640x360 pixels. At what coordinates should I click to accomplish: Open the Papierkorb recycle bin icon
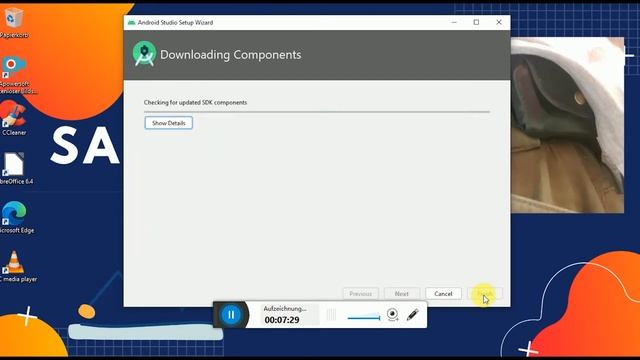(14, 22)
